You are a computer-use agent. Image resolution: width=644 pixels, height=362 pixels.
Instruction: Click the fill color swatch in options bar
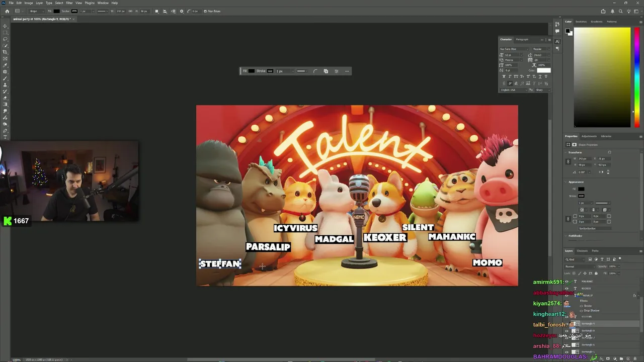[56, 11]
